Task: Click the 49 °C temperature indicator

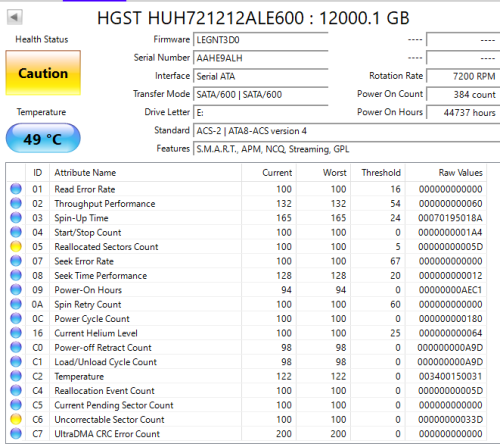Action: [43, 138]
